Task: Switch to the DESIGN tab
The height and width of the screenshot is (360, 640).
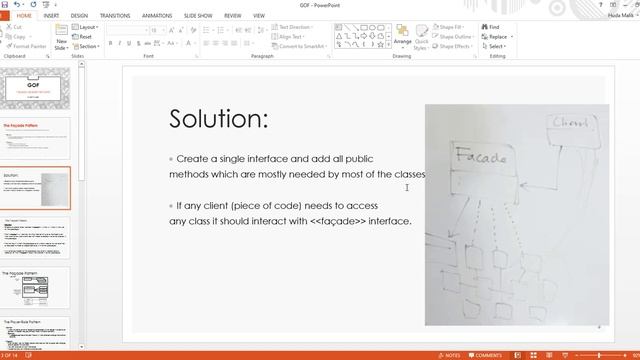Action: 79,16
